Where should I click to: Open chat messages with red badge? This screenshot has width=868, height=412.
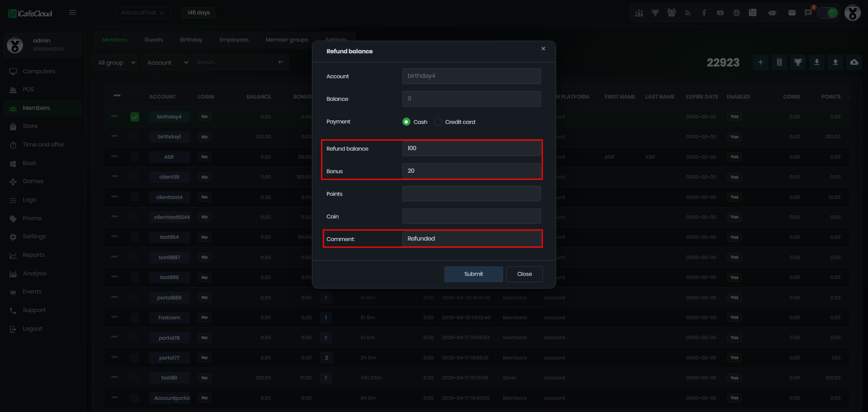(808, 13)
